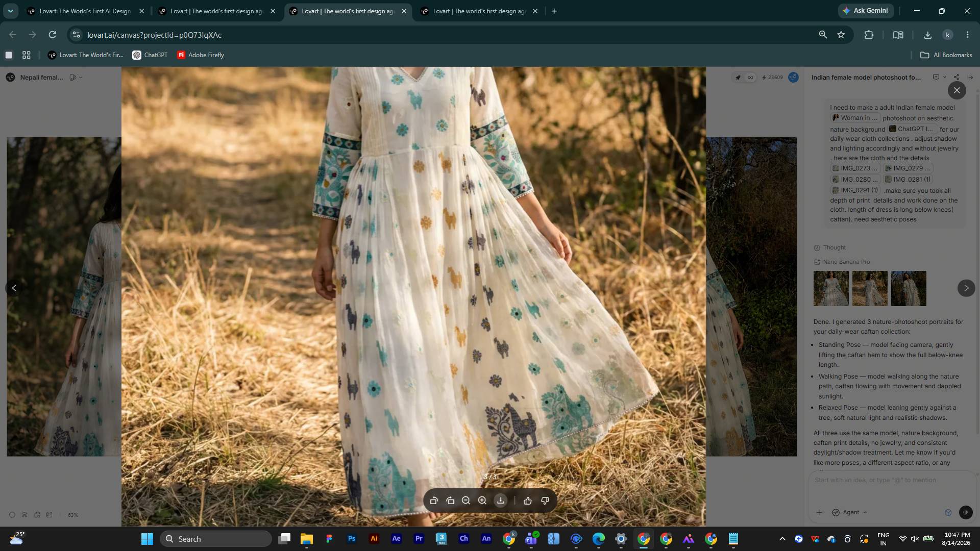Rotate the image counterclockwise
The image size is (980, 551).
click(x=434, y=500)
